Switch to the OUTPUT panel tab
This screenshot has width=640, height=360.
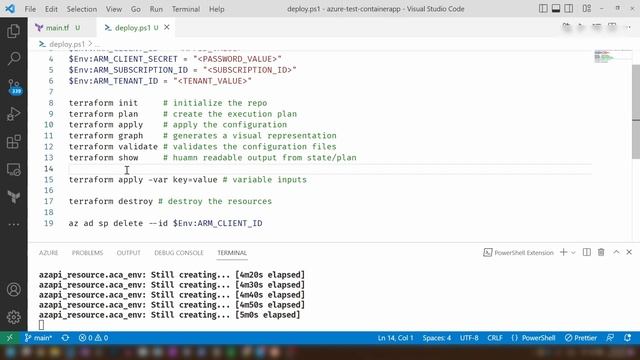tap(128, 253)
